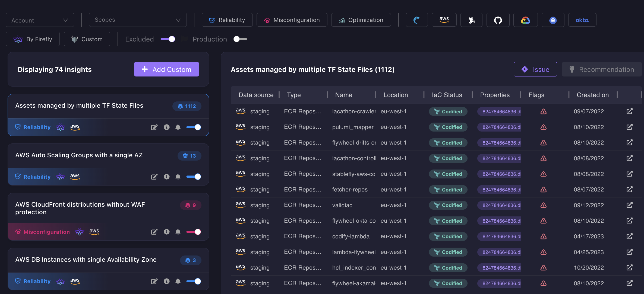Image resolution: width=644 pixels, height=294 pixels.
Task: Filter by the Kubernetes data source
Action: pos(553,20)
